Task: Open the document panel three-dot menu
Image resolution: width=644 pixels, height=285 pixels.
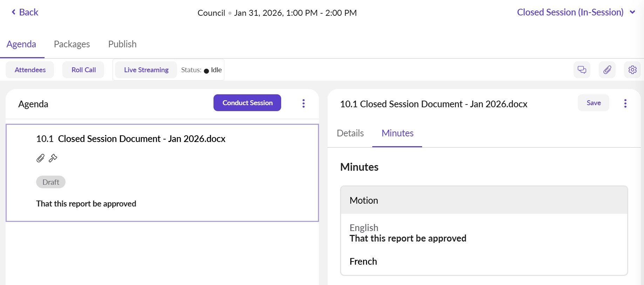Action: point(625,103)
